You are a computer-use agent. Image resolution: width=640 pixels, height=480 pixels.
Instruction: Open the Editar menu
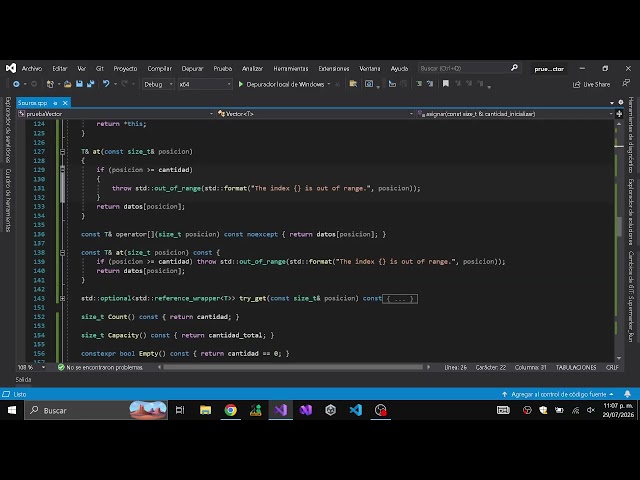click(60, 69)
